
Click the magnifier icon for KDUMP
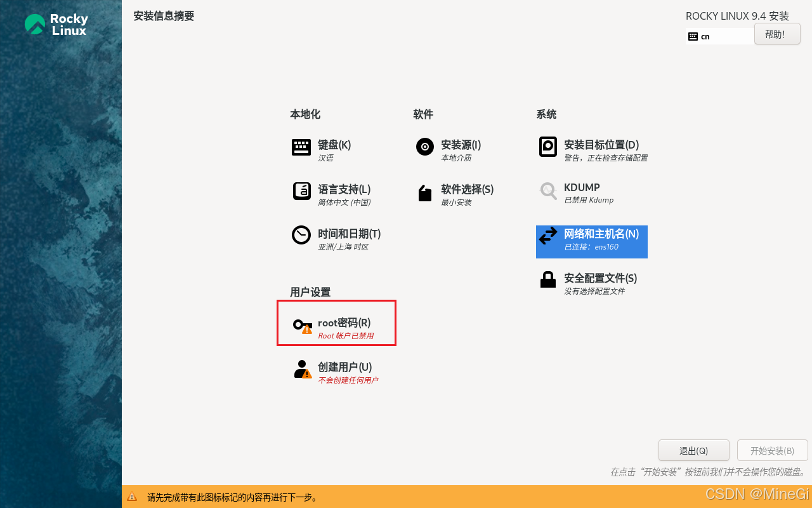tap(548, 191)
